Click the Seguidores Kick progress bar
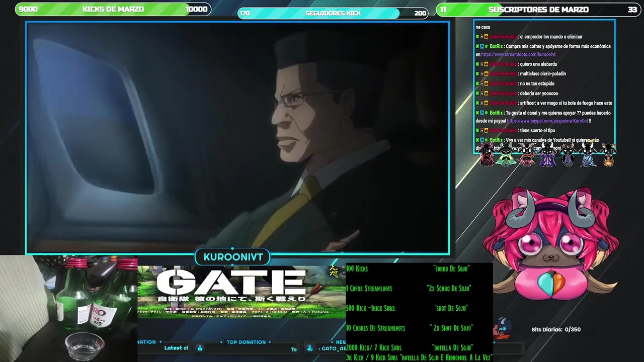Image resolution: width=644 pixels, height=362 pixels. coord(333,13)
